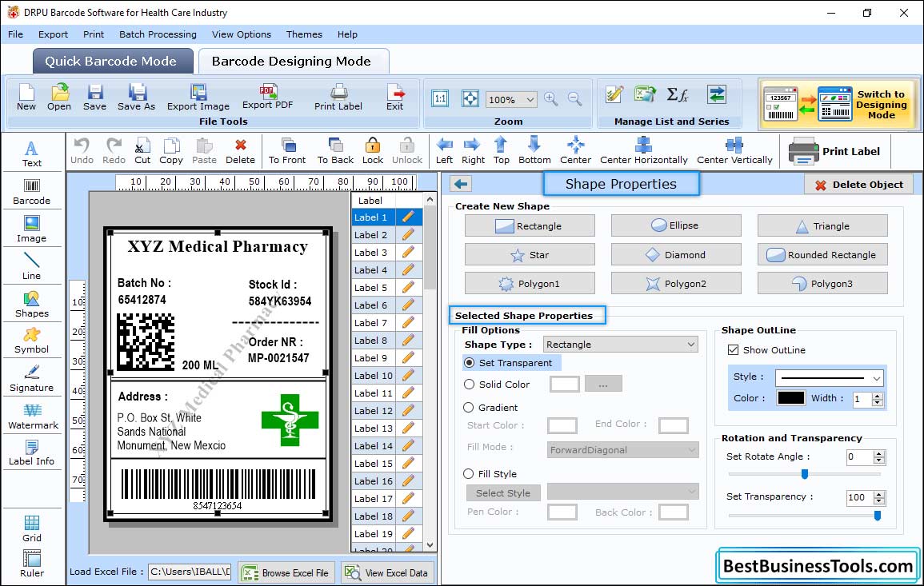The width and height of the screenshot is (924, 586).
Task: Select the Barcode tool in sidebar
Action: [x=31, y=192]
